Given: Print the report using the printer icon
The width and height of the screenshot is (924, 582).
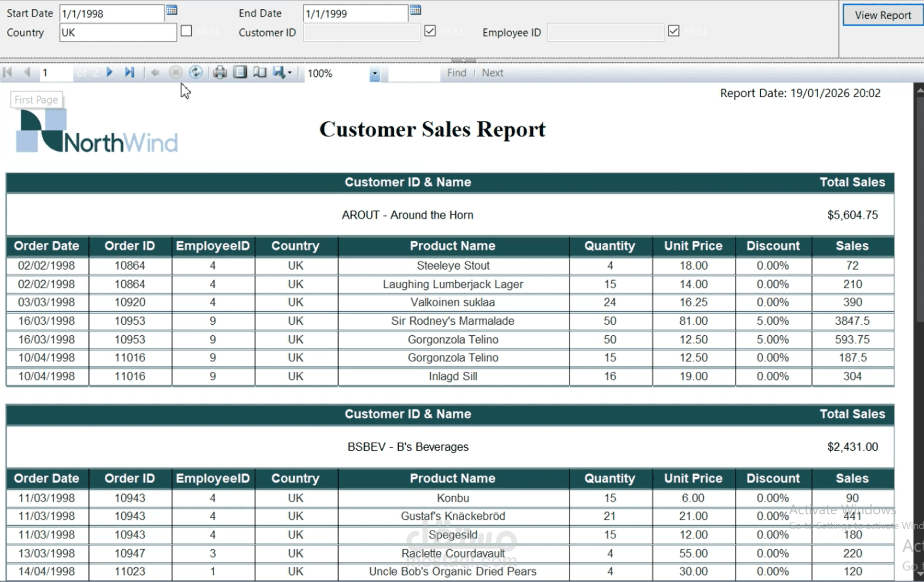Looking at the screenshot, I should coord(220,73).
